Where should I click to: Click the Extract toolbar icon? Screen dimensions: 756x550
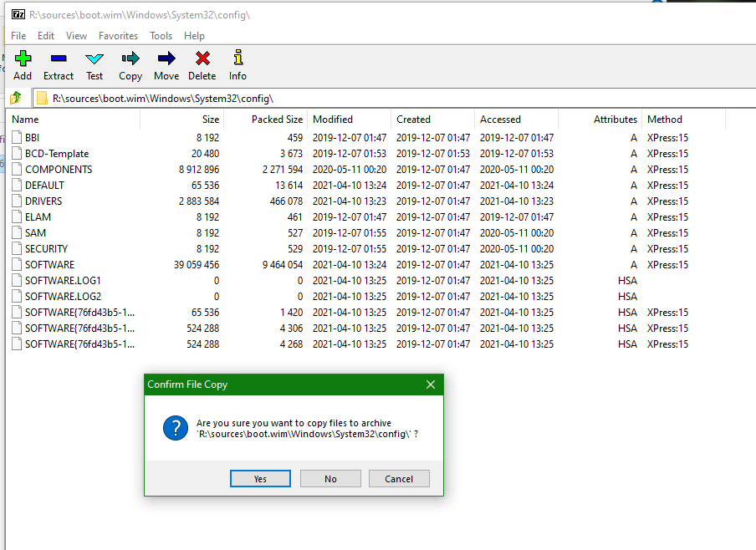[x=59, y=59]
